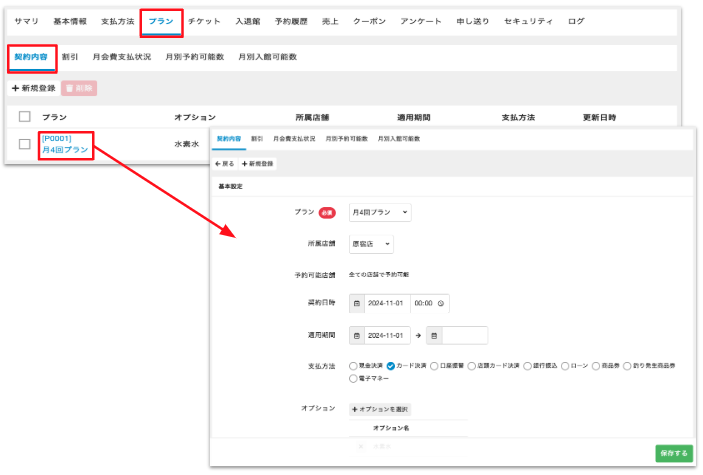
Task: Click 新規登録 plus button in detail panel
Action: [258, 163]
